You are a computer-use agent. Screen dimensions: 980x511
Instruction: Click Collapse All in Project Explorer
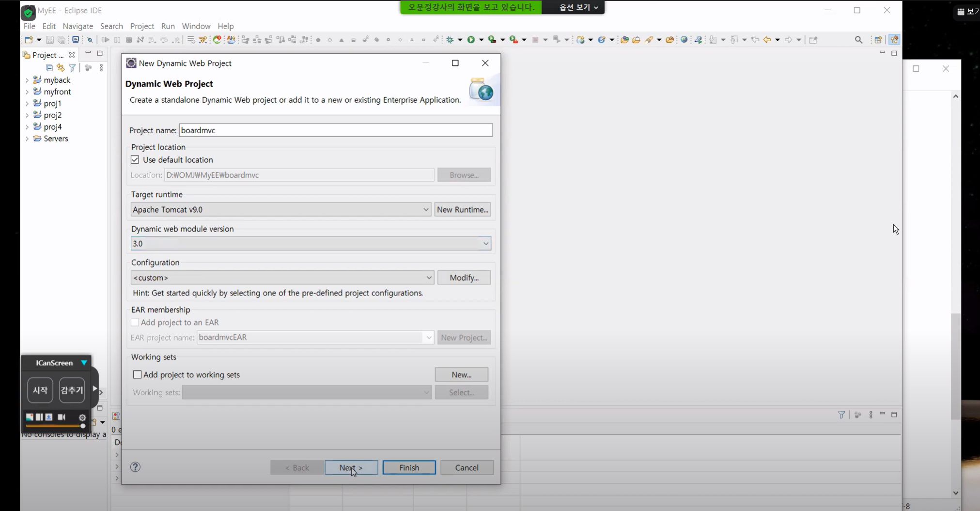pos(49,68)
